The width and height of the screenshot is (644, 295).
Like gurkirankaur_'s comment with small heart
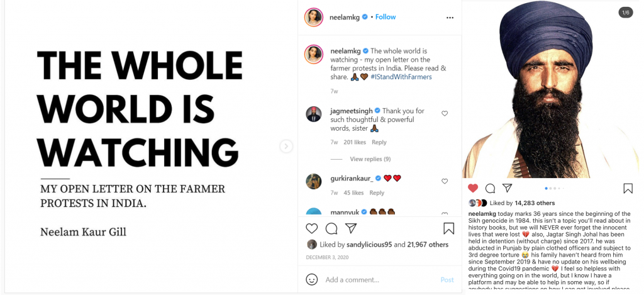coord(445,181)
